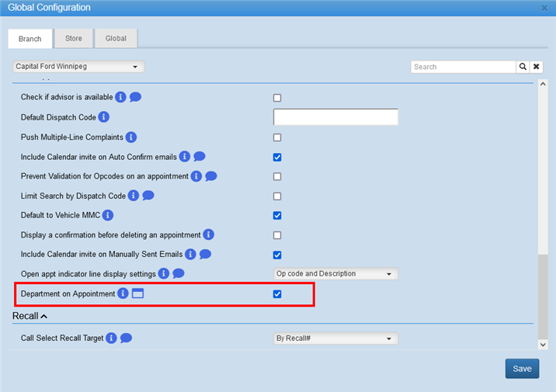Uncheck Department on Appointment checkbox
The width and height of the screenshot is (556, 392).
click(x=277, y=294)
